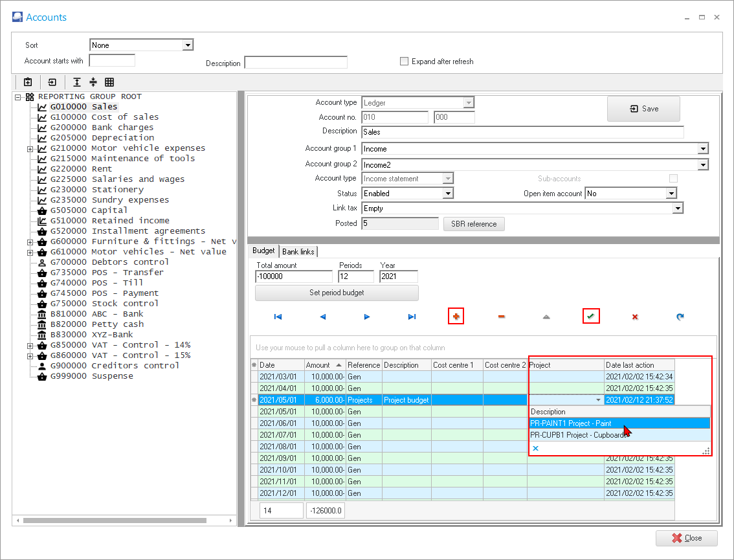The height and width of the screenshot is (560, 734).
Task: Post budget edit with green checkmark
Action: 590,317
